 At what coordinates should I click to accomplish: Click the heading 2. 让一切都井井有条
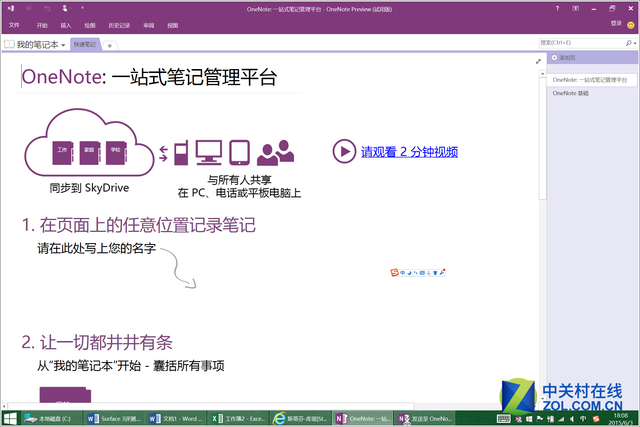click(97, 342)
